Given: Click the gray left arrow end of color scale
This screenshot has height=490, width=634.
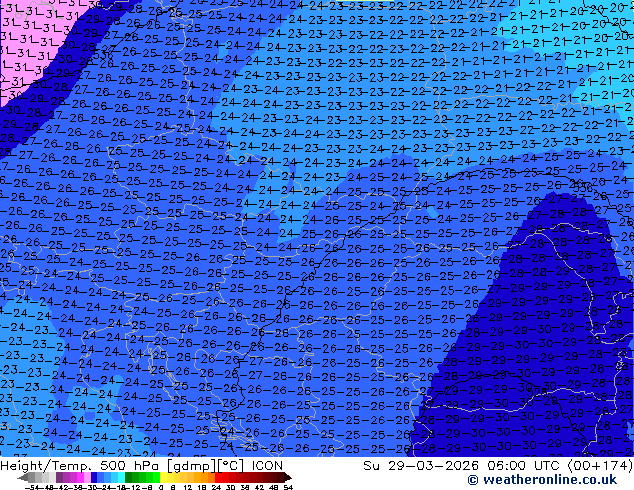Looking at the screenshot, I should click(23, 477).
